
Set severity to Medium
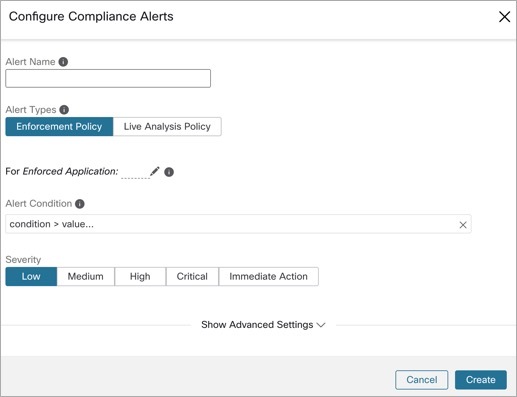click(x=86, y=276)
